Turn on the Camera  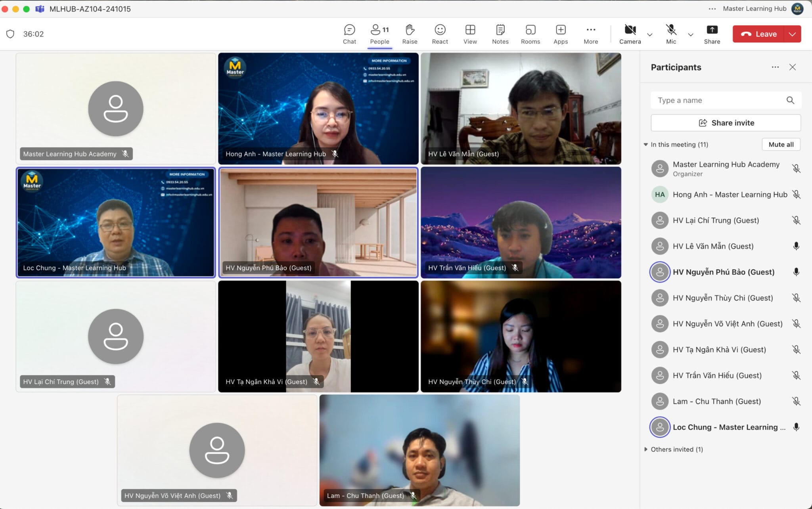[630, 34]
